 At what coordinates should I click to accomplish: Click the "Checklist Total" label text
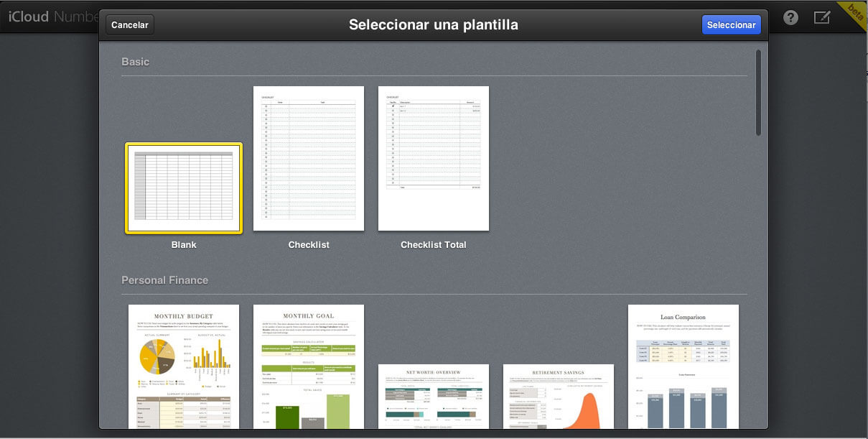tap(434, 245)
